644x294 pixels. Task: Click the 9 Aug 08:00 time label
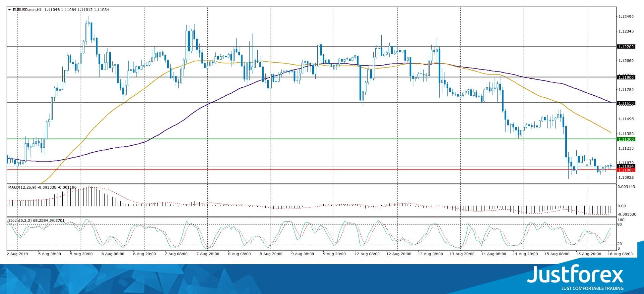tap(303, 254)
